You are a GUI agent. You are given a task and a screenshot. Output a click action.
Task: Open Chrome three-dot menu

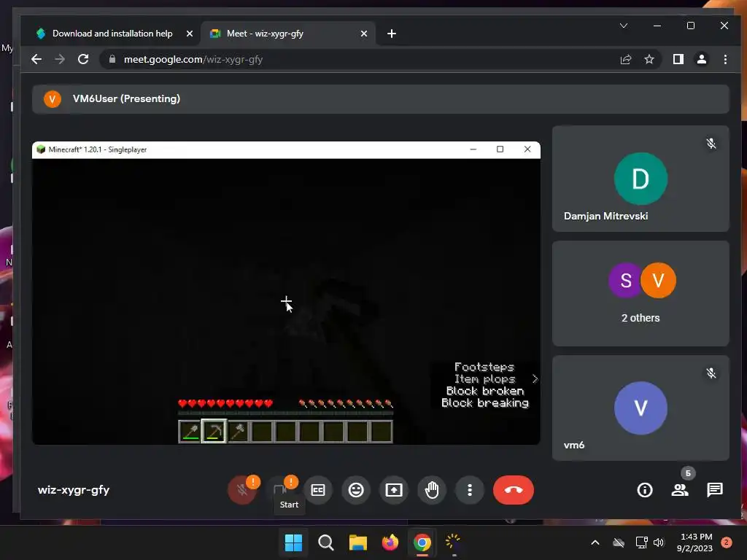(x=725, y=60)
